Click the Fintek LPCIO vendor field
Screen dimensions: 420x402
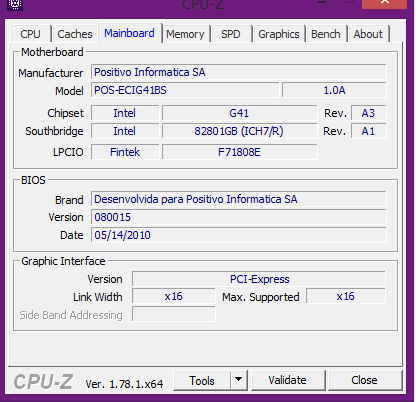point(125,152)
